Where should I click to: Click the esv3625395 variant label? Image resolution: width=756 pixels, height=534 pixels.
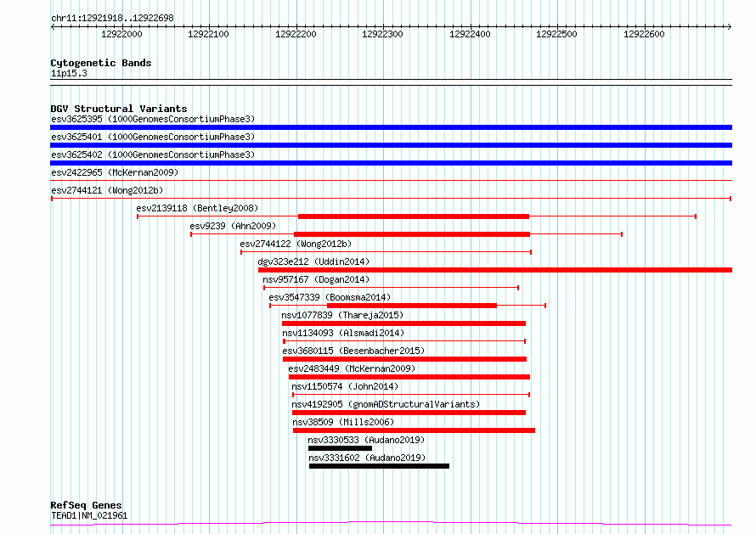[153, 119]
